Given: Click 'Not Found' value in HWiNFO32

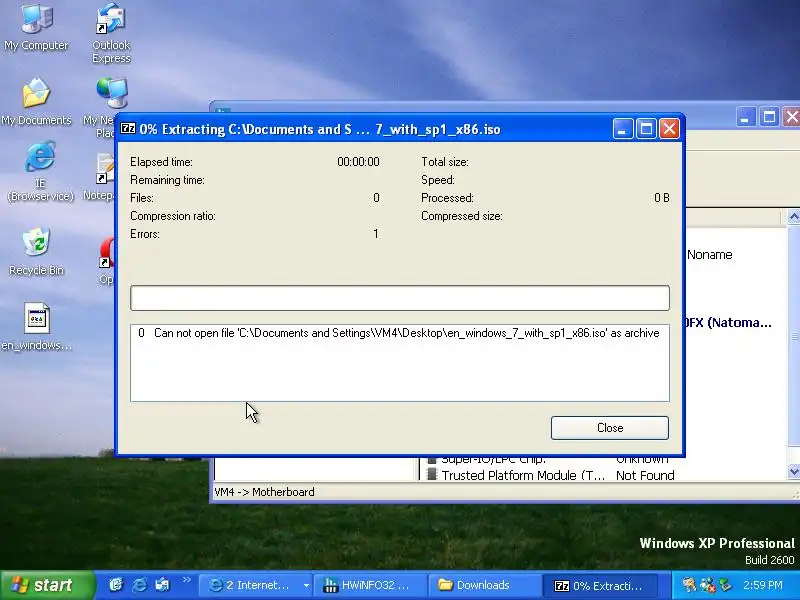Looking at the screenshot, I should pyautogui.click(x=645, y=476).
